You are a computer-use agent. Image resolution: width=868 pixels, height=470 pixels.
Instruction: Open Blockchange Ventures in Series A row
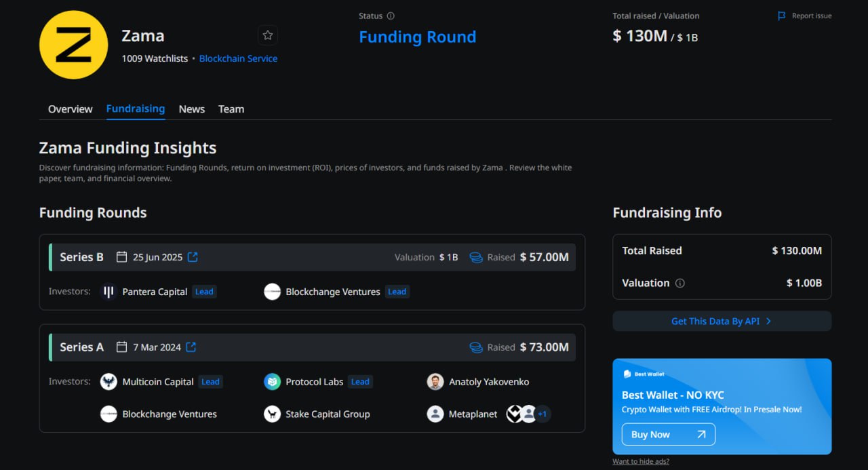point(170,414)
